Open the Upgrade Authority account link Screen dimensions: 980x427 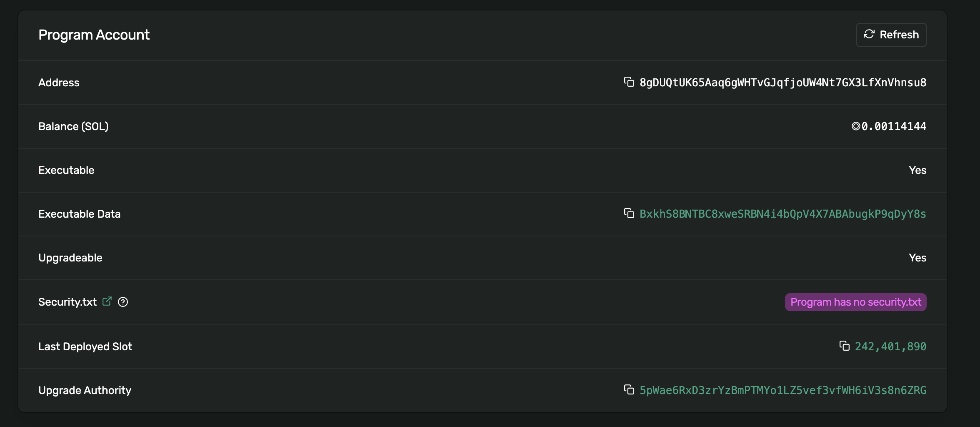click(x=782, y=390)
